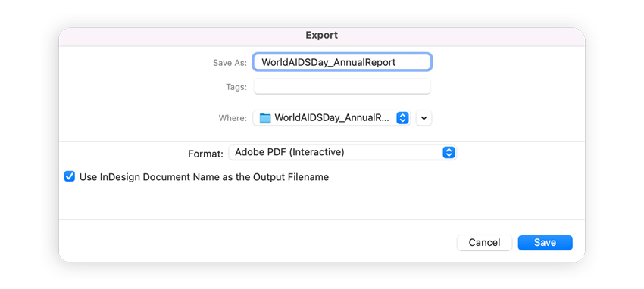Image resolution: width=644 pixels, height=289 pixels.
Task: Click the Format label text
Action: coord(206,154)
